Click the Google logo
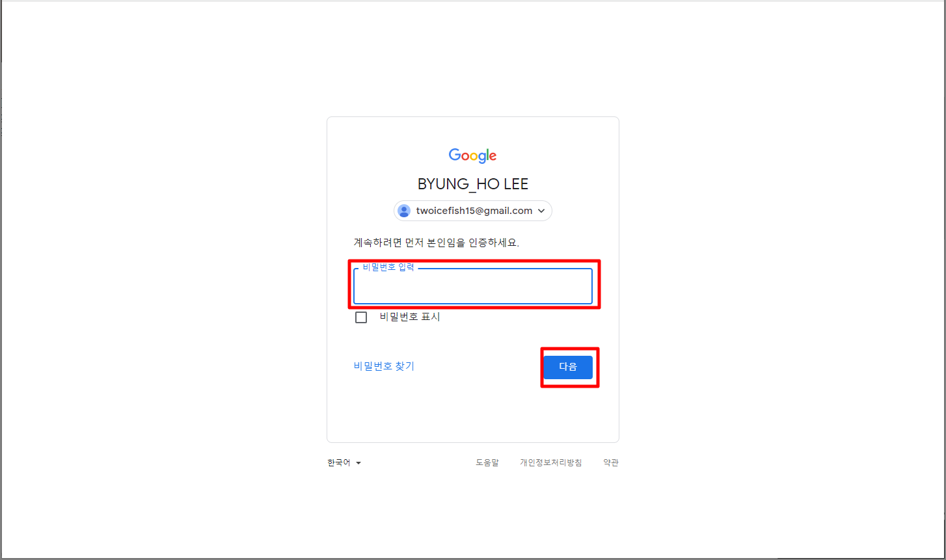Viewport: 946px width, 560px height. tap(473, 155)
